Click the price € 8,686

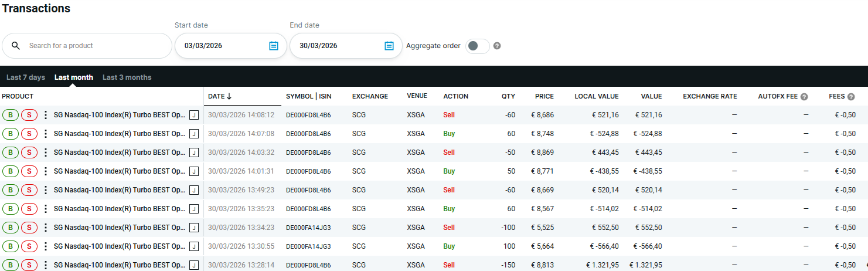542,115
